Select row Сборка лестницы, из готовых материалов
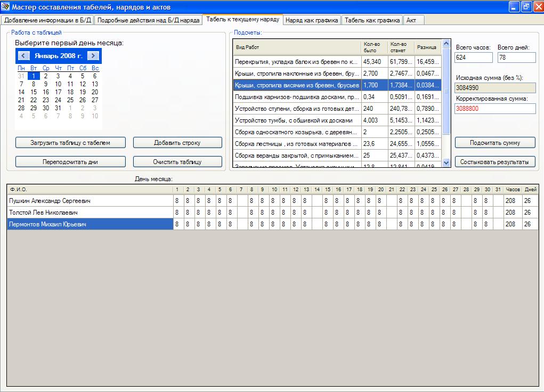The image size is (544, 392). pyautogui.click(x=337, y=144)
